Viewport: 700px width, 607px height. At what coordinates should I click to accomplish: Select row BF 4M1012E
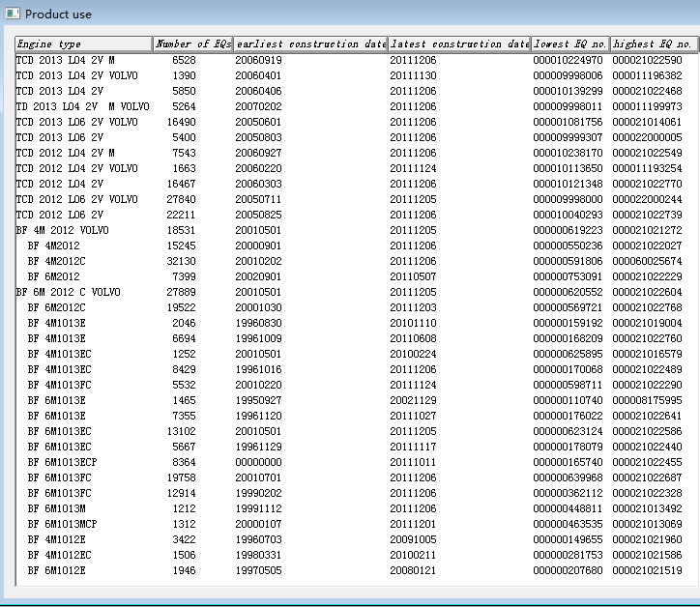pyautogui.click(x=356, y=539)
